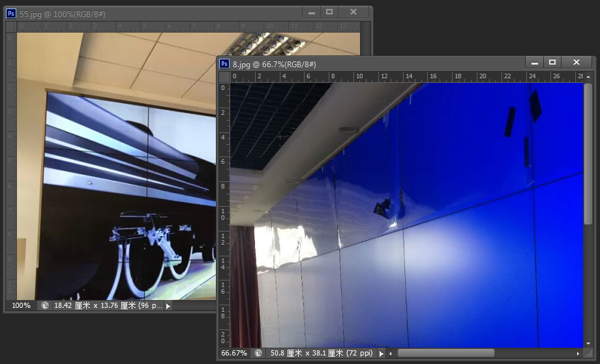Click the resize grip of 8.jpg window

coord(588,354)
